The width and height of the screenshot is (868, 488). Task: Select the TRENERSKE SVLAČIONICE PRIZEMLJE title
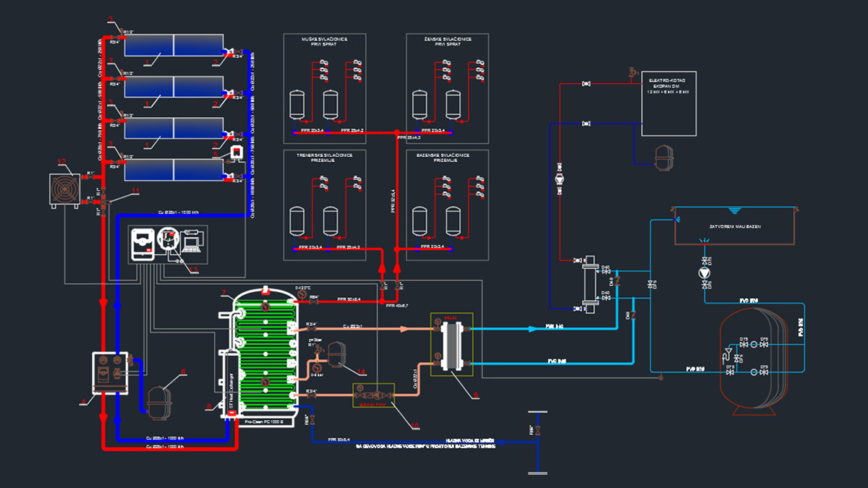[323, 158]
